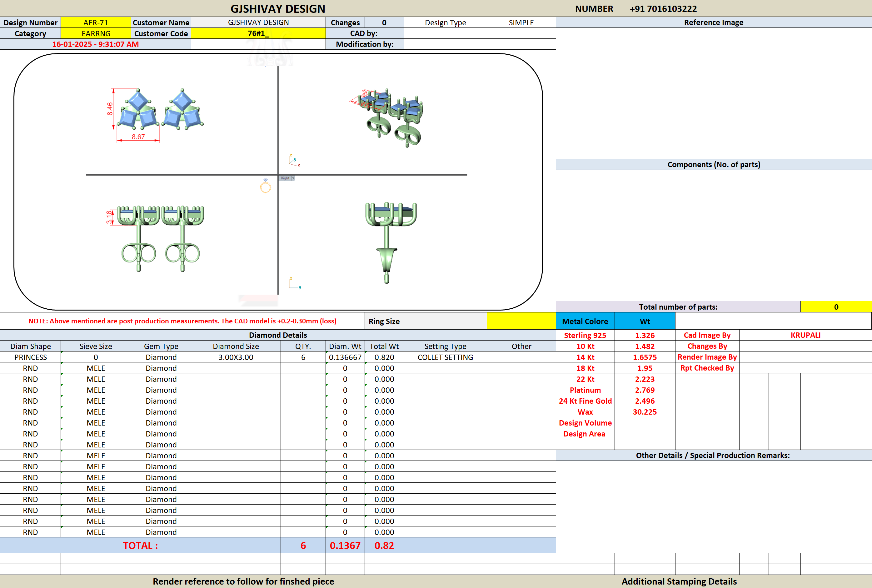Select the PRINCESS diamond shape cell

click(30, 357)
